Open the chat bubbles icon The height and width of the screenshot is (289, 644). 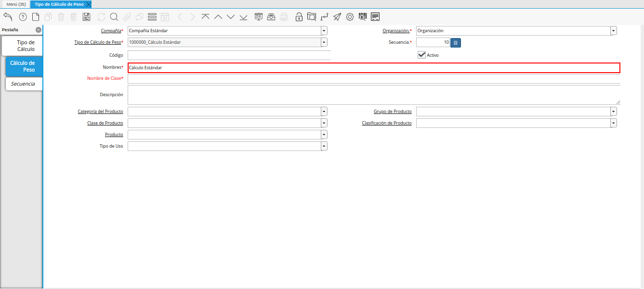pyautogui.click(x=139, y=17)
